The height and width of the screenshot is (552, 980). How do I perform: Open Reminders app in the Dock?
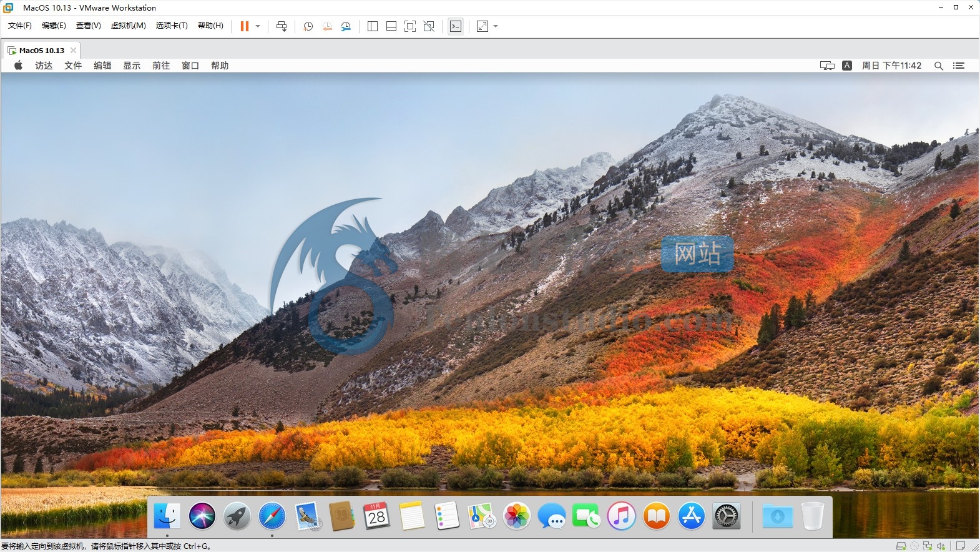point(447,516)
